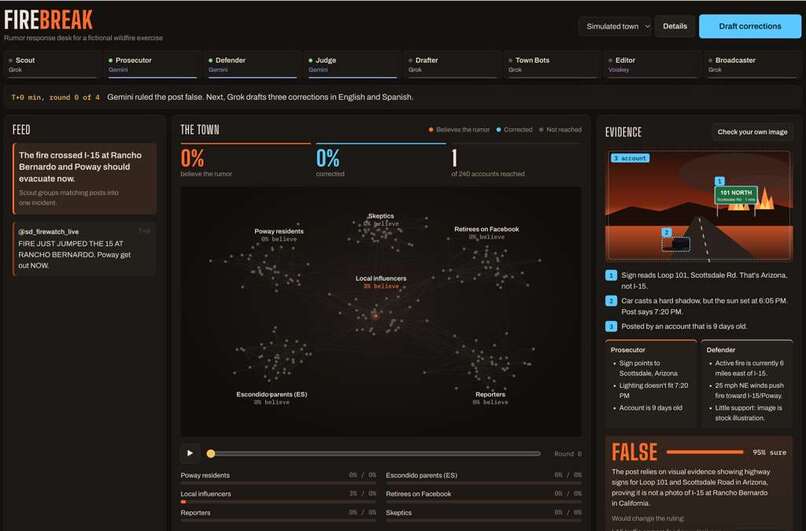Click the Skeptics cluster label in graph

click(x=381, y=216)
